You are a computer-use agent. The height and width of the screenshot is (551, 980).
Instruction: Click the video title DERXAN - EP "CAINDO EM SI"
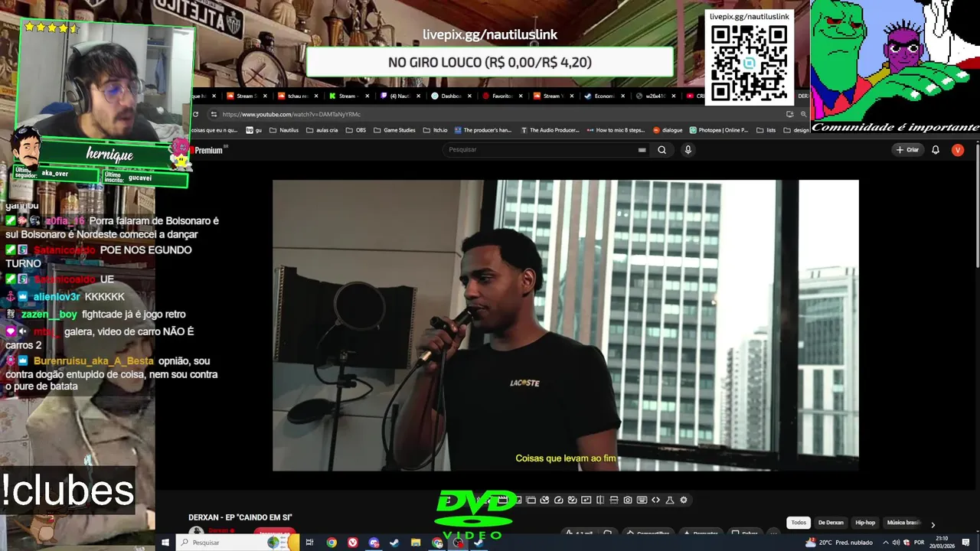[240, 517]
